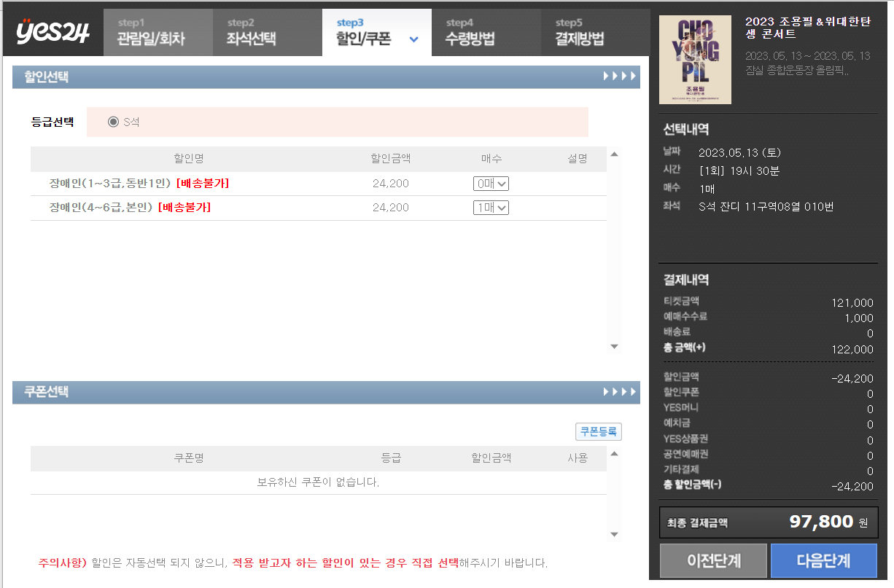Click the time [1회] 19시 30분
Viewport: 894px width, 588px height.
tap(739, 171)
